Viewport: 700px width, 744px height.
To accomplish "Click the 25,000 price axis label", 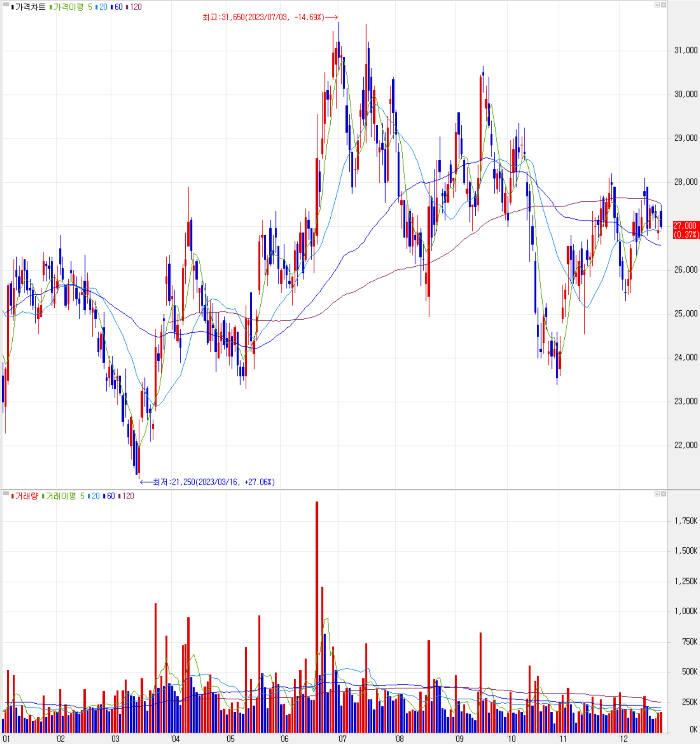I will (686, 314).
